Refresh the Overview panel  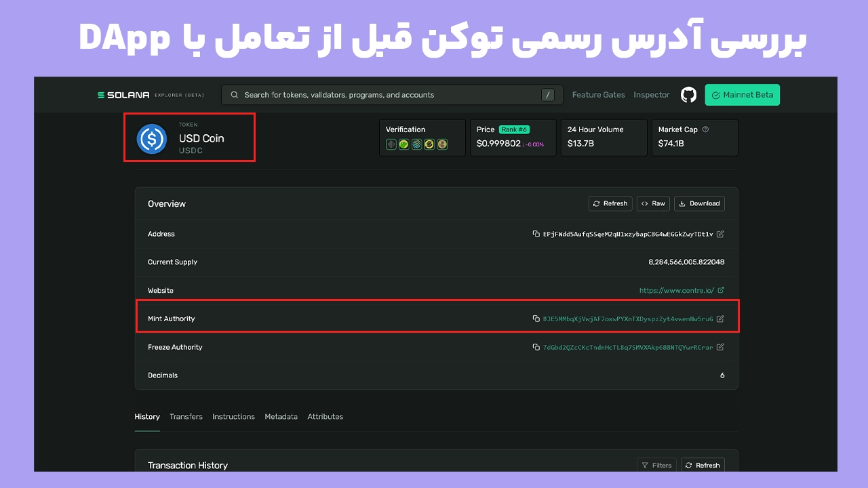pyautogui.click(x=610, y=203)
